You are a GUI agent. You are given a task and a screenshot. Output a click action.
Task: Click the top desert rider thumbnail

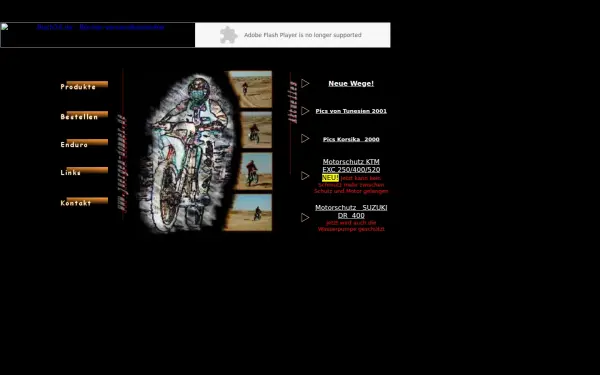coord(249,89)
